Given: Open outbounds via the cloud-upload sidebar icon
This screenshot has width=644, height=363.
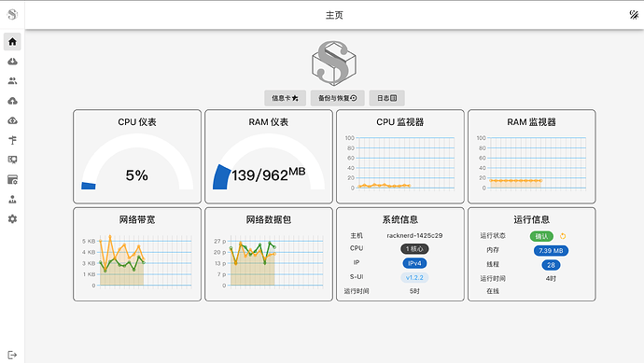Looking at the screenshot, I should coord(12,101).
